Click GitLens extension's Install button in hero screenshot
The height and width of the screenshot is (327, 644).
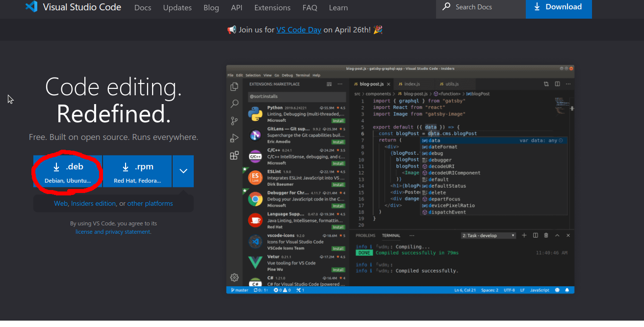[338, 141]
